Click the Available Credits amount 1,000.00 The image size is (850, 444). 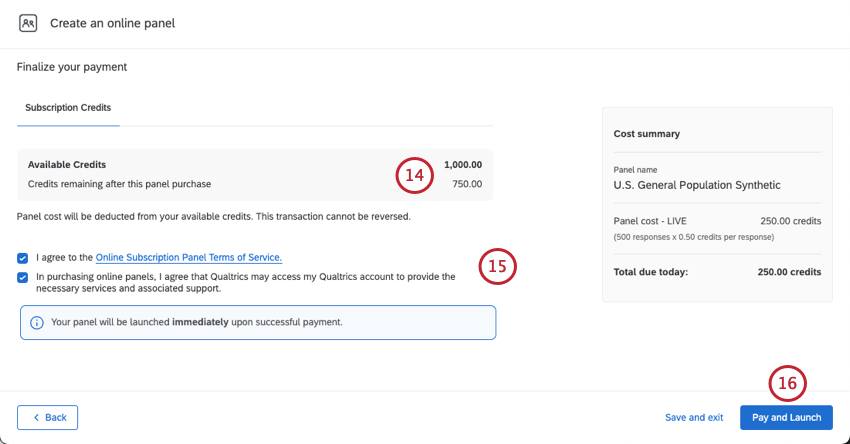tap(463, 165)
